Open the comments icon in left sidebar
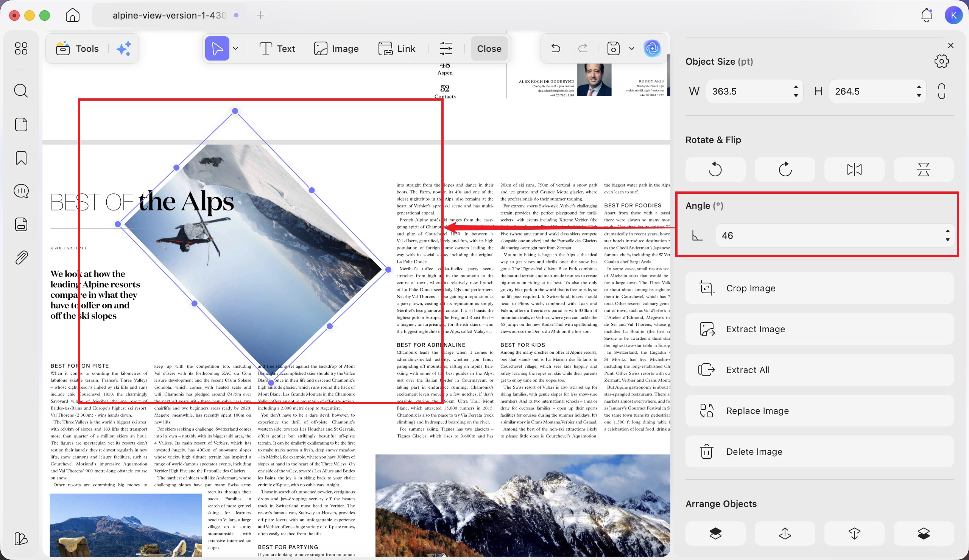The height and width of the screenshot is (560, 969). 21,191
